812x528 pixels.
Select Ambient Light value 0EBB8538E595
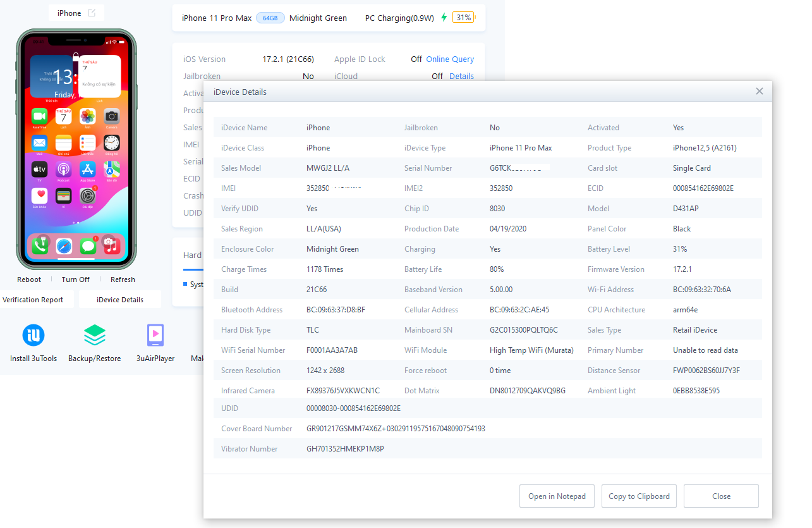point(696,391)
